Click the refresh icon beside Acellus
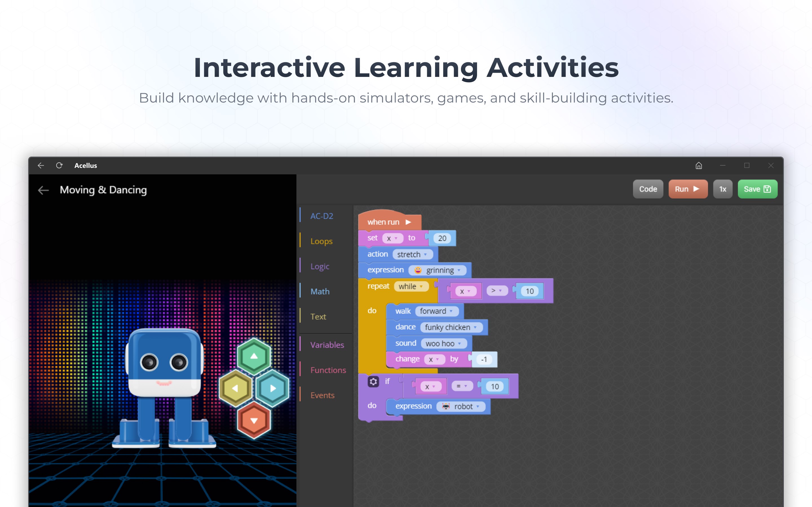The width and height of the screenshot is (812, 507). click(x=59, y=166)
